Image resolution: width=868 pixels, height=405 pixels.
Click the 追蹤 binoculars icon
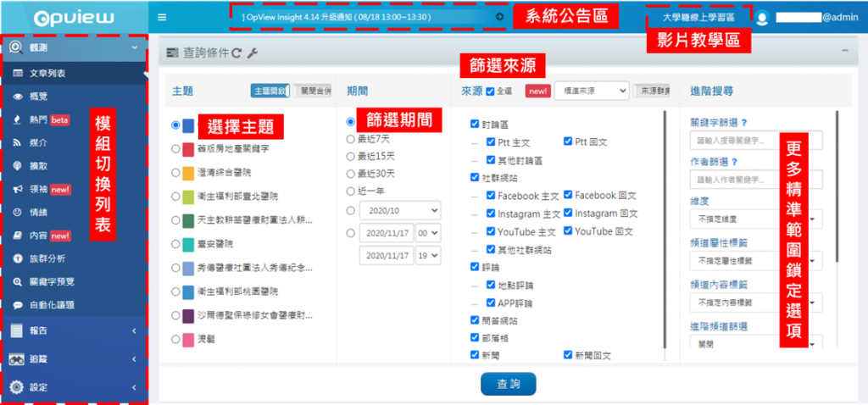click(17, 359)
